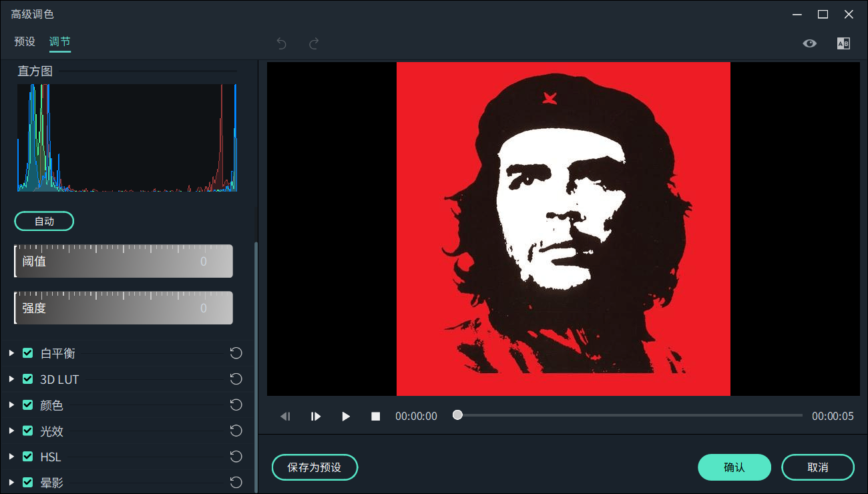Click the 阈值 slider

pos(124,261)
